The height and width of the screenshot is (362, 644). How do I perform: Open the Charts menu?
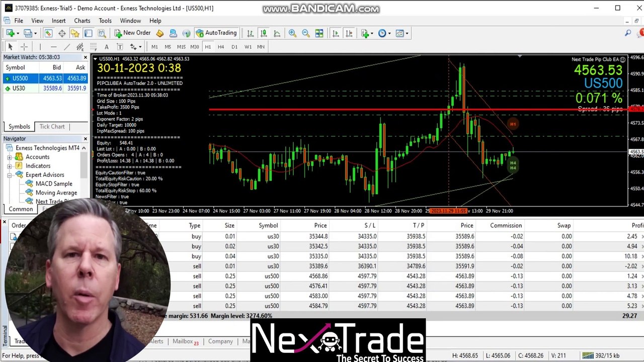82,21
